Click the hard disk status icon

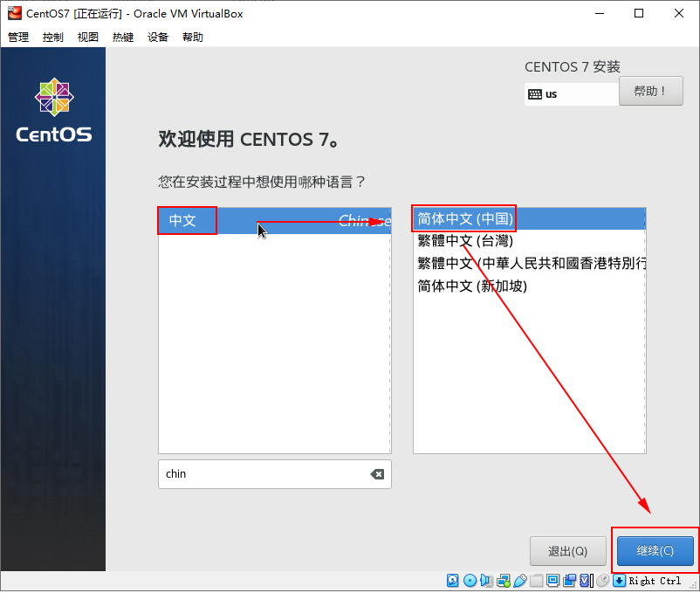pos(452,580)
